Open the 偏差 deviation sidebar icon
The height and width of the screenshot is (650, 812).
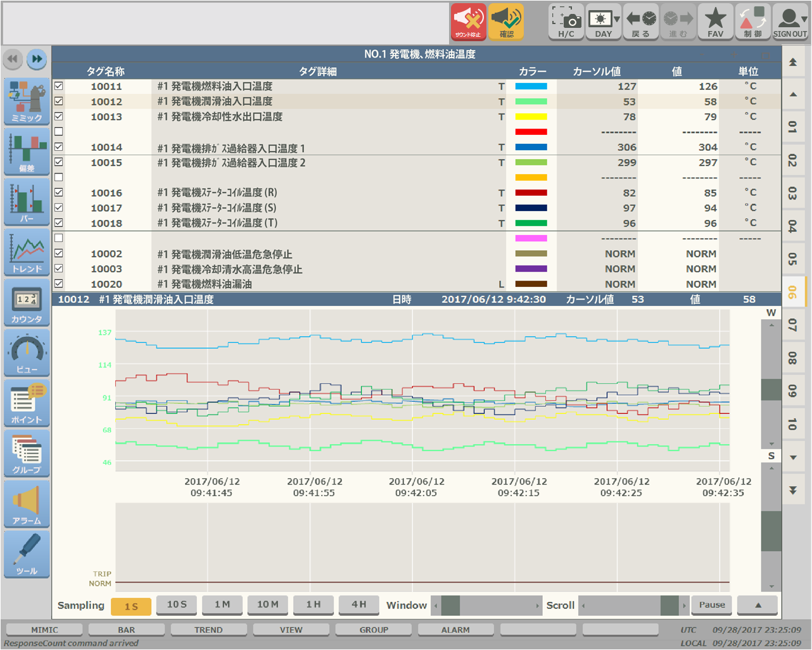coord(27,151)
